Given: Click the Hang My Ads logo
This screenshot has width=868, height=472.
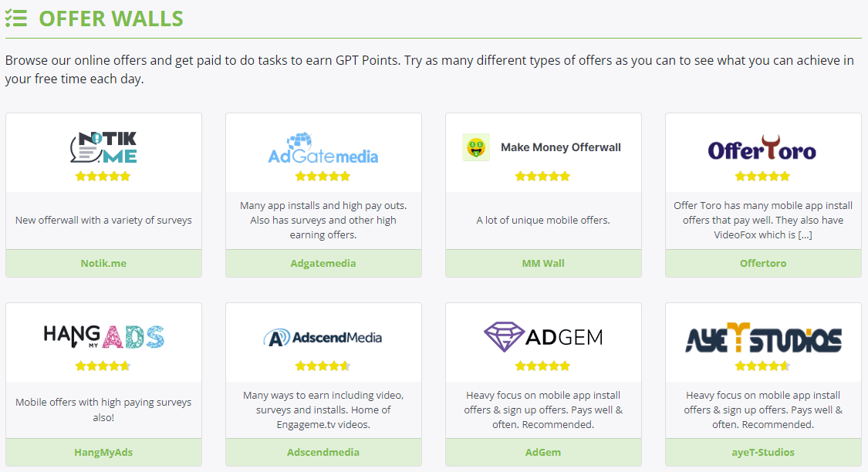Looking at the screenshot, I should pos(103,338).
